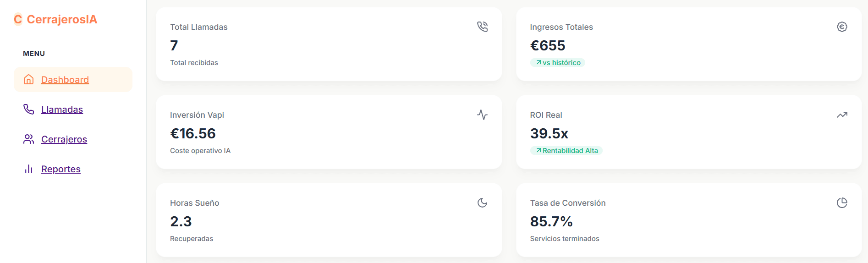This screenshot has height=263, width=868.
Task: Click the moon icon in Horas Sueño card
Action: [482, 203]
